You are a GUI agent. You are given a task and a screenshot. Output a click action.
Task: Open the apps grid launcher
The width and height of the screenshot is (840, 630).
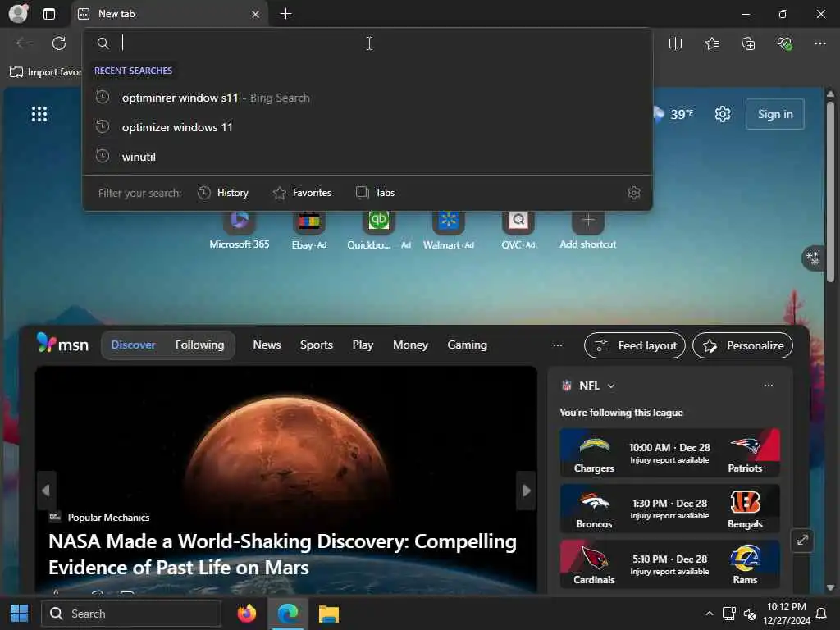[x=39, y=114]
